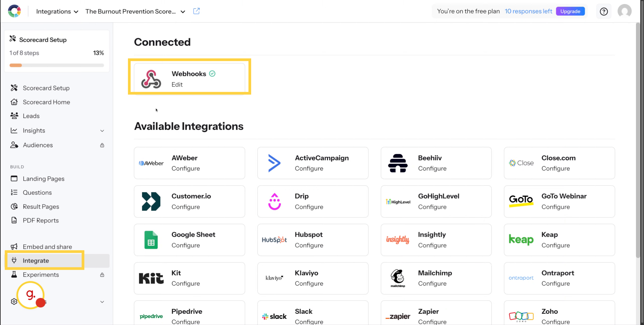Click the AWeber logo
Image resolution: width=644 pixels, height=325 pixels.
[x=151, y=163]
